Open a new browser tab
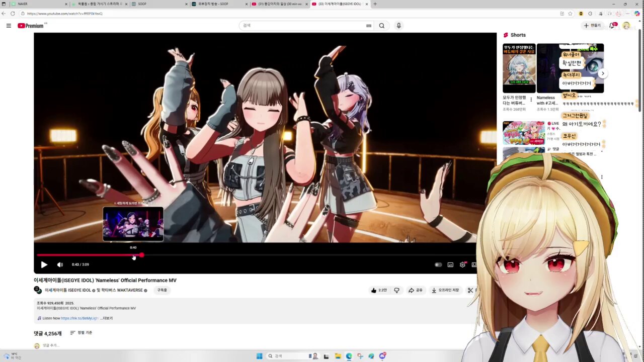 click(x=375, y=4)
